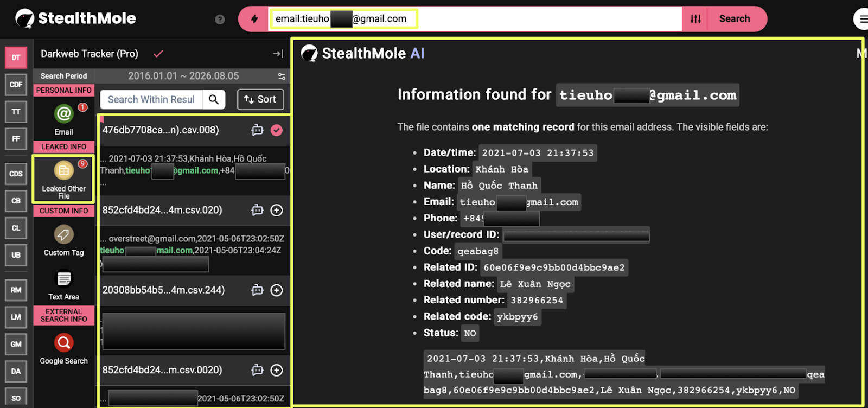The width and height of the screenshot is (868, 408).
Task: Click the StealthMole logo in the header
Action: pos(76,18)
